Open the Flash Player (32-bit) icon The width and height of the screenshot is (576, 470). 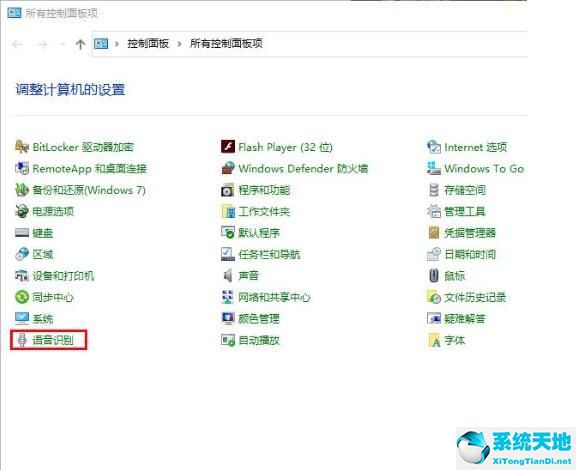tap(228, 147)
